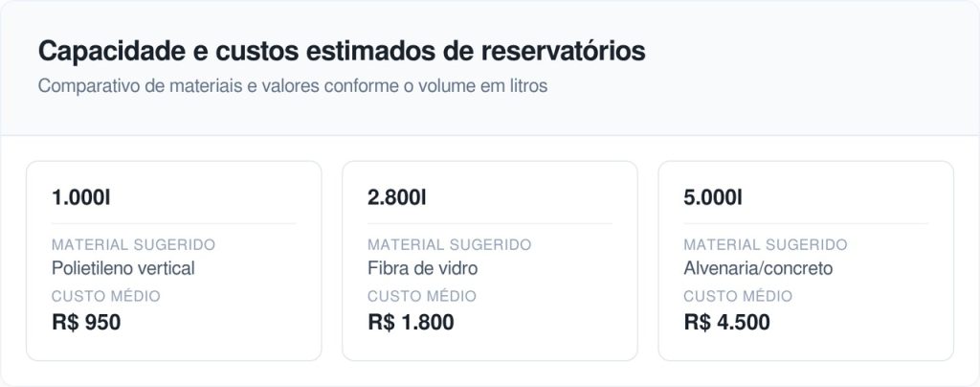Click 'MATERIAL SUGERIDO' label in the 1.000l card
Viewport: 980px width, 387px height.
[133, 245]
